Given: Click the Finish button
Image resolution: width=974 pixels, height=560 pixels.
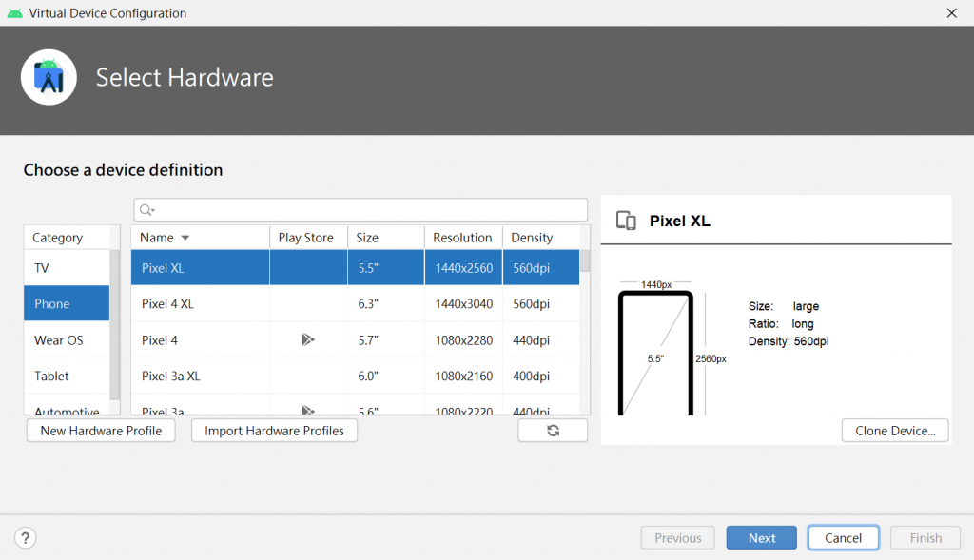Looking at the screenshot, I should [x=925, y=537].
